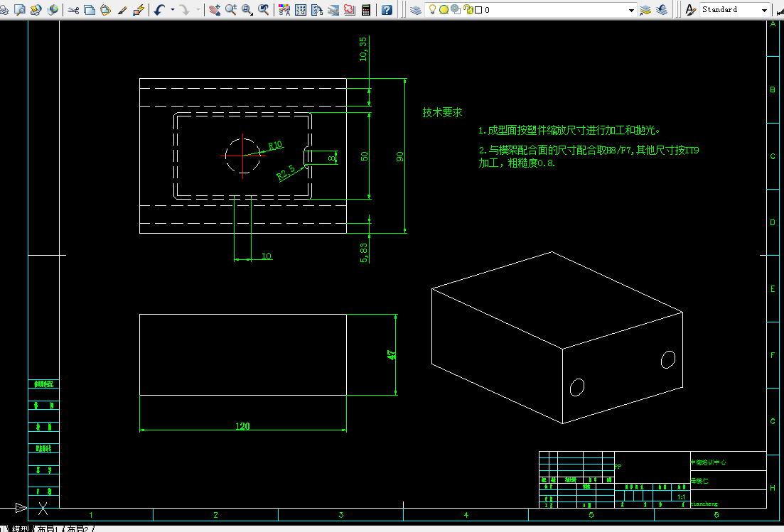Click the 3D DWF globe icon
784x532 pixels.
(x=52, y=9)
